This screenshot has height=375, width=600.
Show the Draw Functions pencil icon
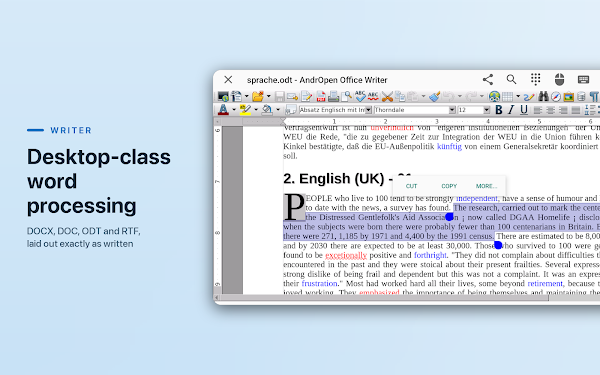tap(529, 96)
